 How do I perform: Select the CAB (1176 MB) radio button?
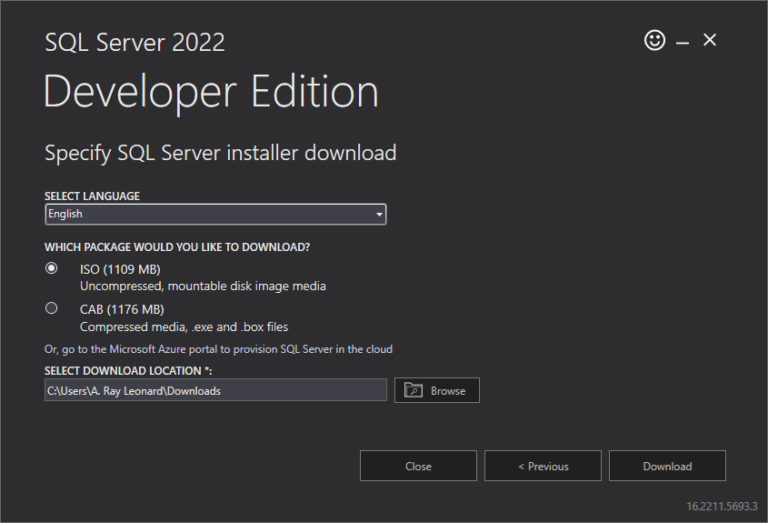click(x=51, y=309)
